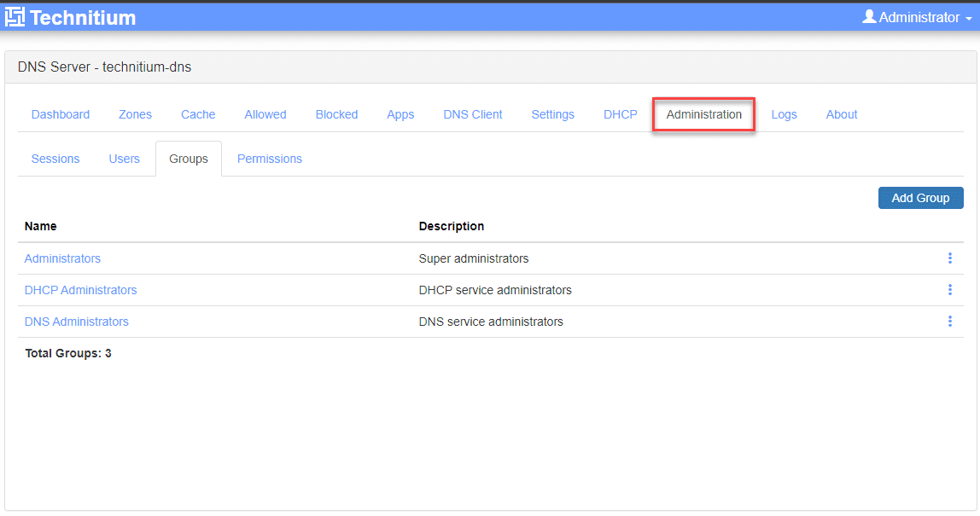Click the Technitium brand title
The width and height of the screenshot is (980, 516).
click(83, 18)
